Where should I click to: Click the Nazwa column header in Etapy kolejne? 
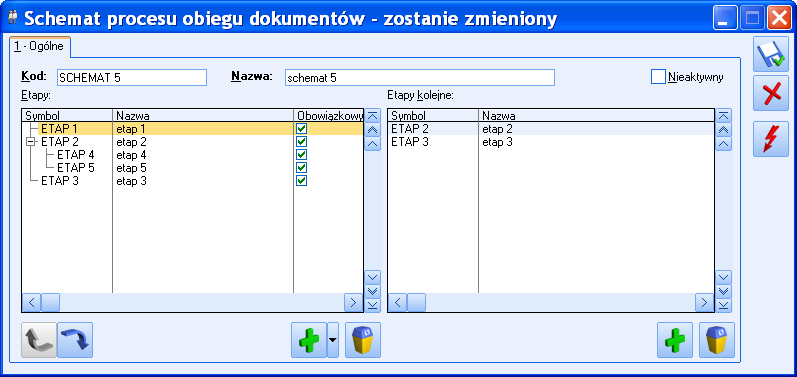tap(596, 116)
